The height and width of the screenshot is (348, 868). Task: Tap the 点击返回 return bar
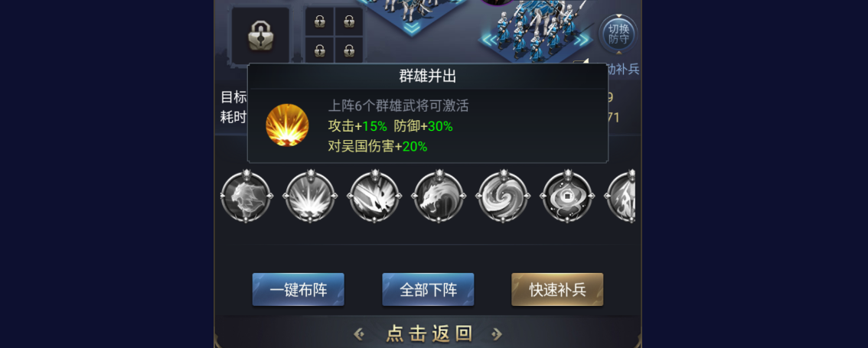coord(428,333)
